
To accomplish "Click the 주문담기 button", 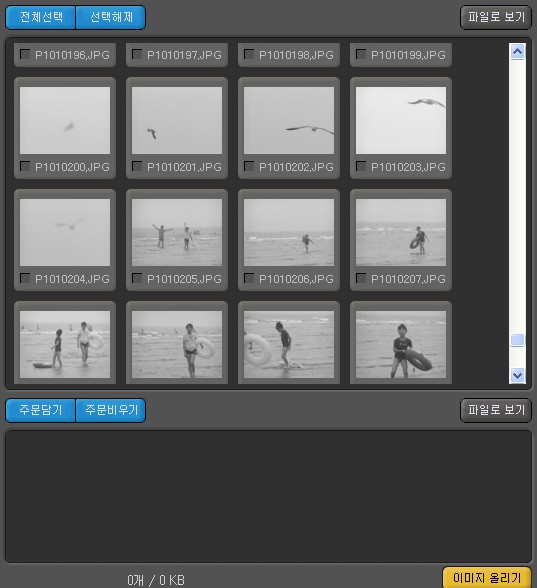I will point(40,410).
